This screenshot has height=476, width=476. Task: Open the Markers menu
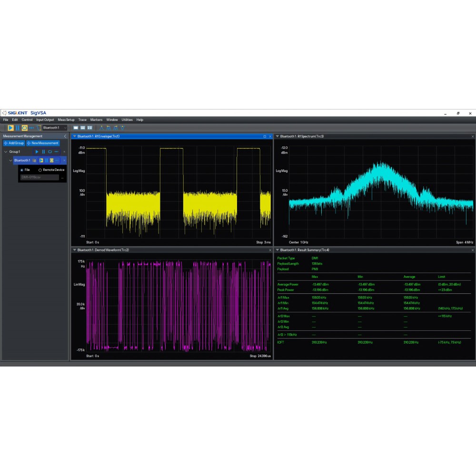(96, 120)
